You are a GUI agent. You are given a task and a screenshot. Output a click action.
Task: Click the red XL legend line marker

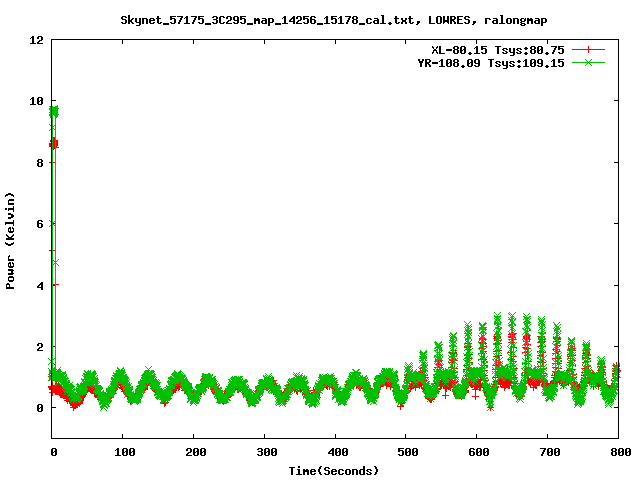[x=588, y=50]
